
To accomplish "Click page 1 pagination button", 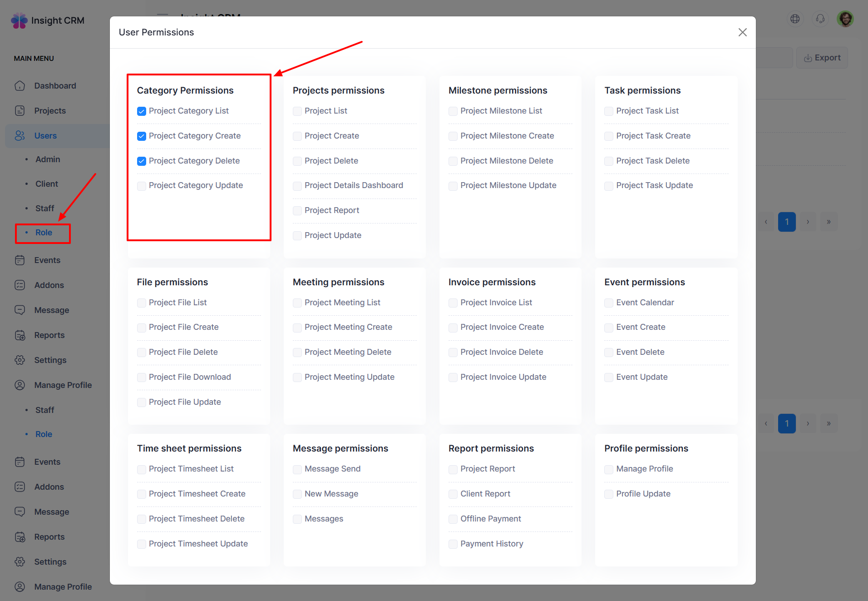I will click(x=787, y=222).
